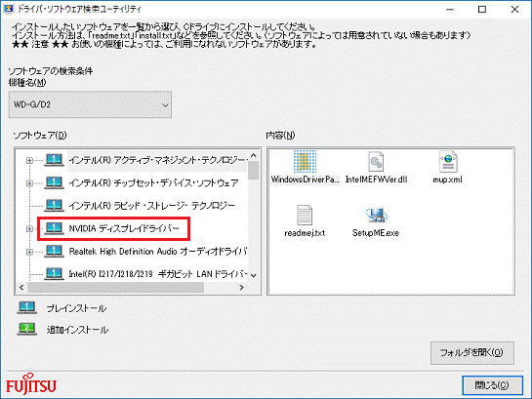Select the WindowsDriverPa.. folder icon
The image size is (532, 399).
(x=305, y=162)
